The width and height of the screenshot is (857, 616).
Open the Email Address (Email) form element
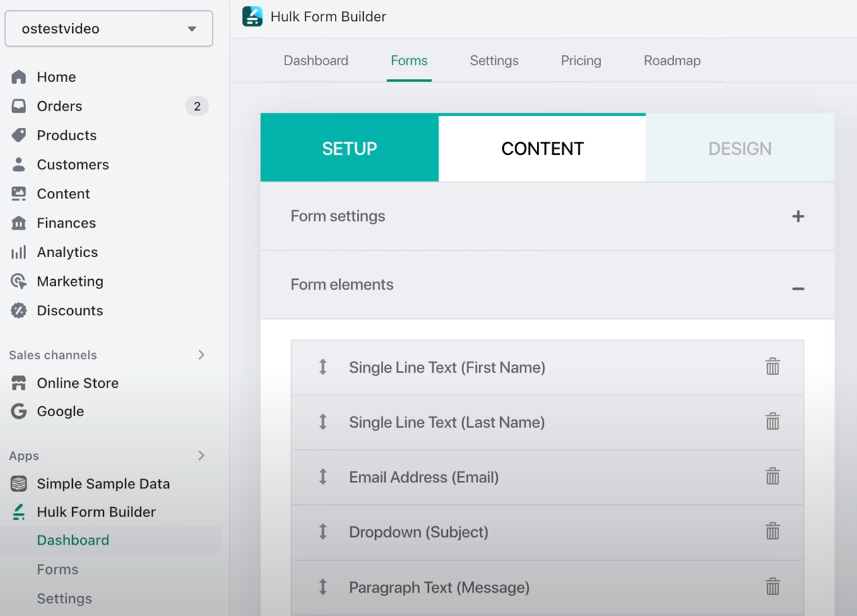click(423, 477)
